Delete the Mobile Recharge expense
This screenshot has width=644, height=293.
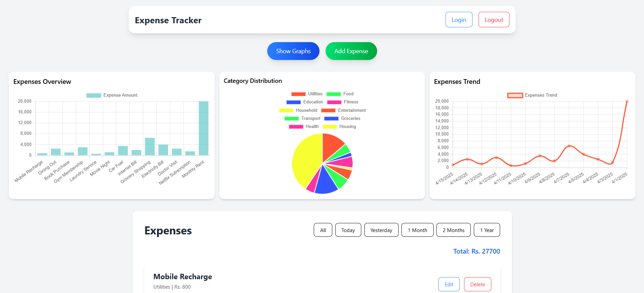click(x=477, y=284)
